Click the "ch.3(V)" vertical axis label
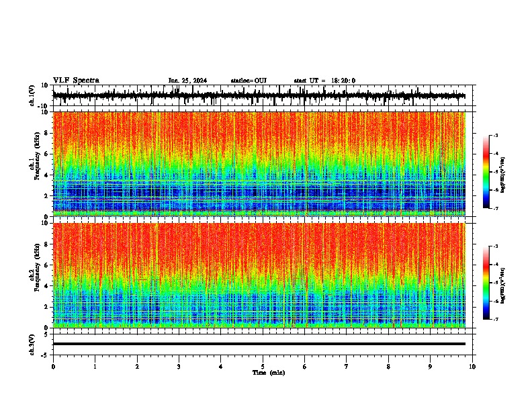Screen dimensions: 532x411 tap(32, 345)
